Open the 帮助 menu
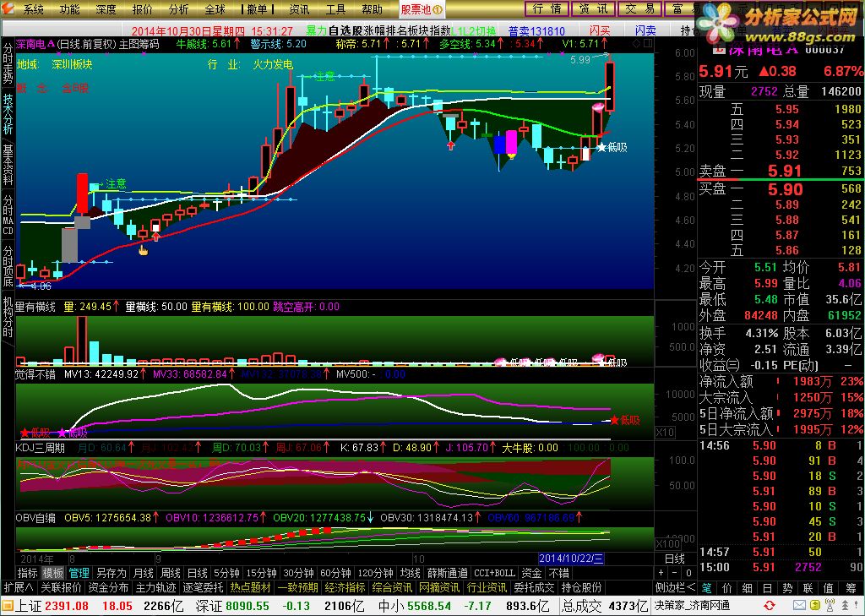Screen dimensions: 865x616 click(x=372, y=9)
